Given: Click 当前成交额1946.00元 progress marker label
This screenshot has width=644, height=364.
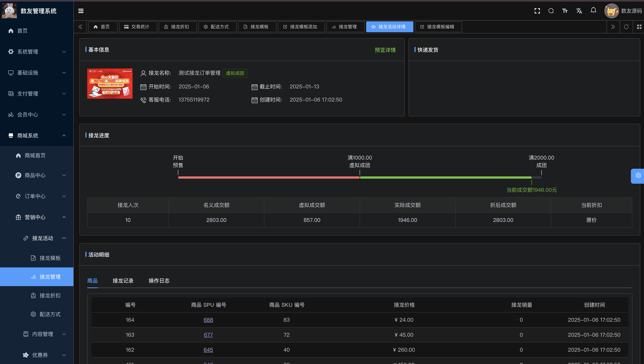Looking at the screenshot, I should tap(531, 190).
